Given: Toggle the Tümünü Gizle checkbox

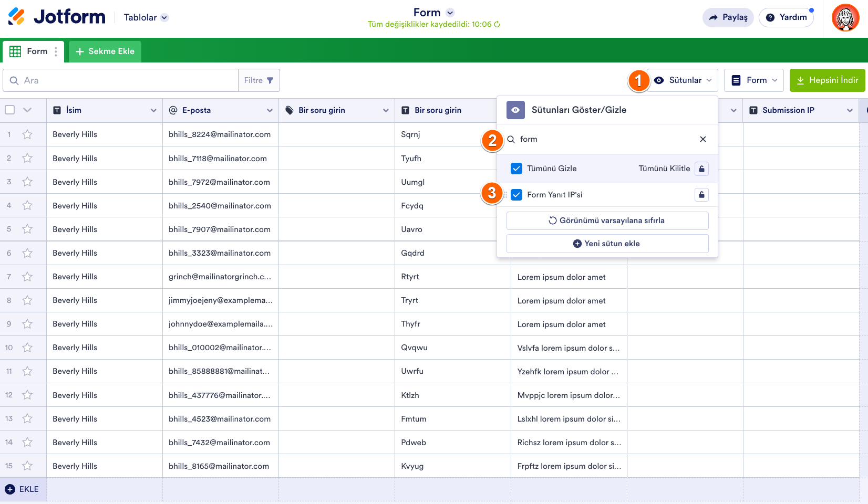Looking at the screenshot, I should coord(516,169).
